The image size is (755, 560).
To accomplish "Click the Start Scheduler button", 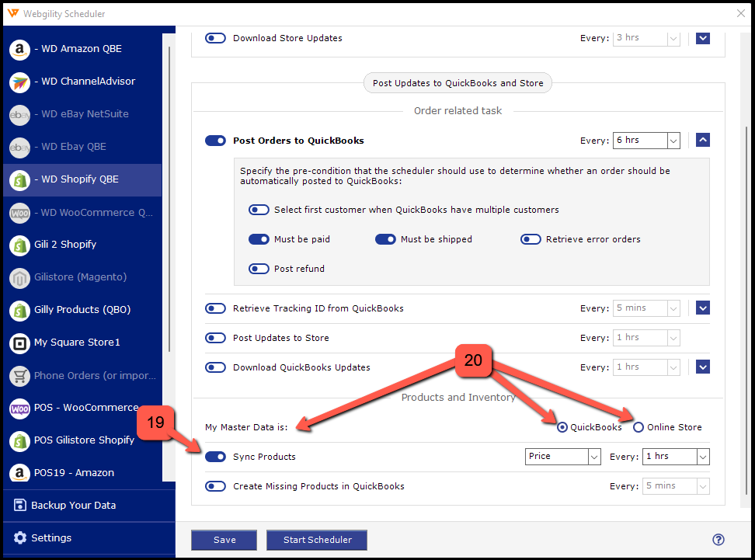I will [316, 540].
